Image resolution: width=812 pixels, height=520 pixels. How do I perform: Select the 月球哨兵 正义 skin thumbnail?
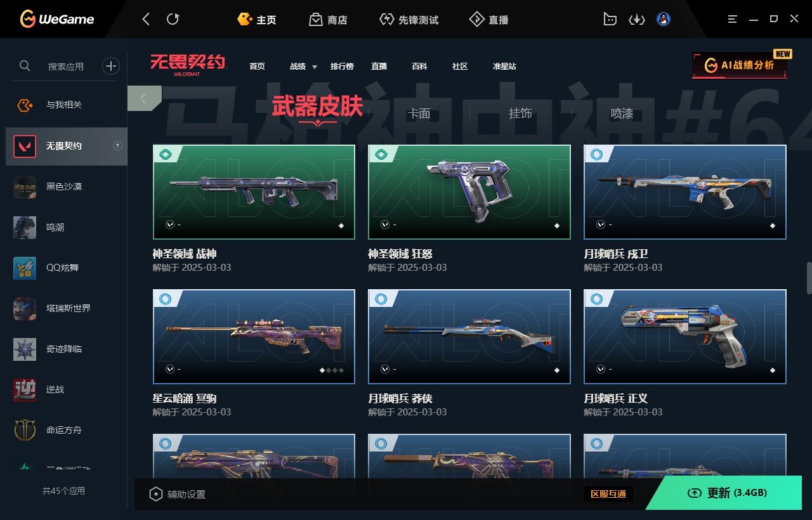click(x=685, y=337)
